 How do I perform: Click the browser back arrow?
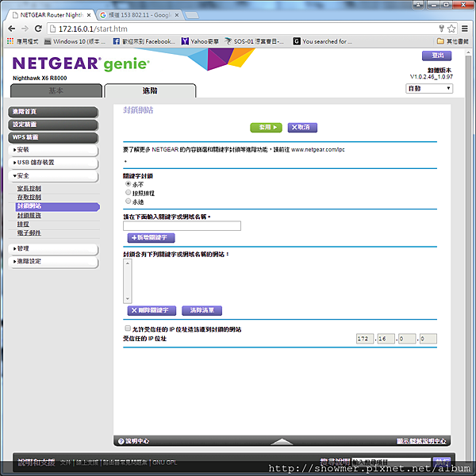click(x=12, y=29)
